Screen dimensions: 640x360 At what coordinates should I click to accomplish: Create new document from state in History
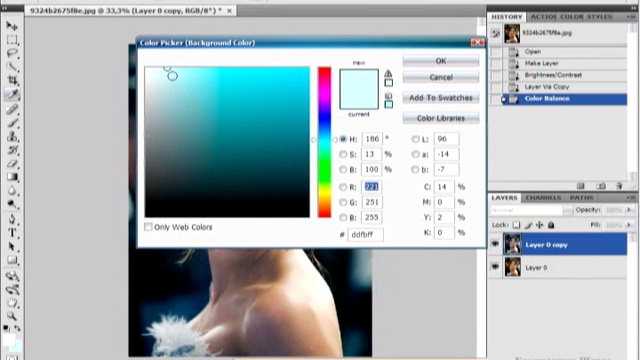[581, 186]
